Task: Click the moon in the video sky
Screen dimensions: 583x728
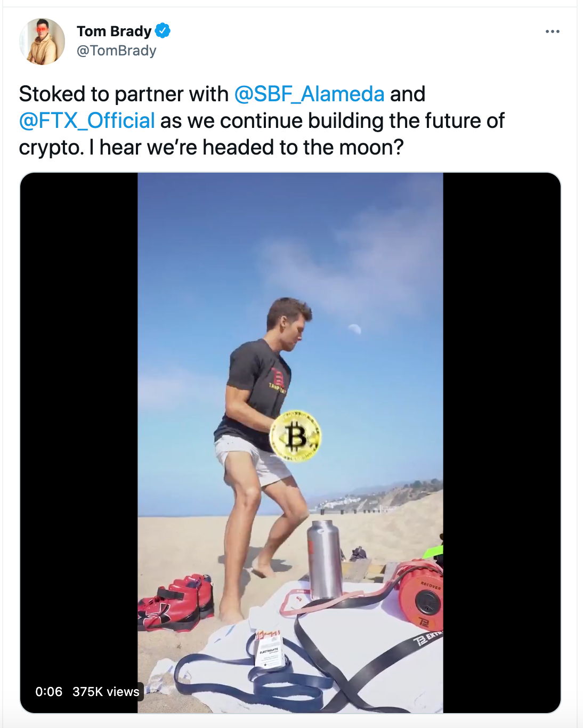Action: (354, 329)
